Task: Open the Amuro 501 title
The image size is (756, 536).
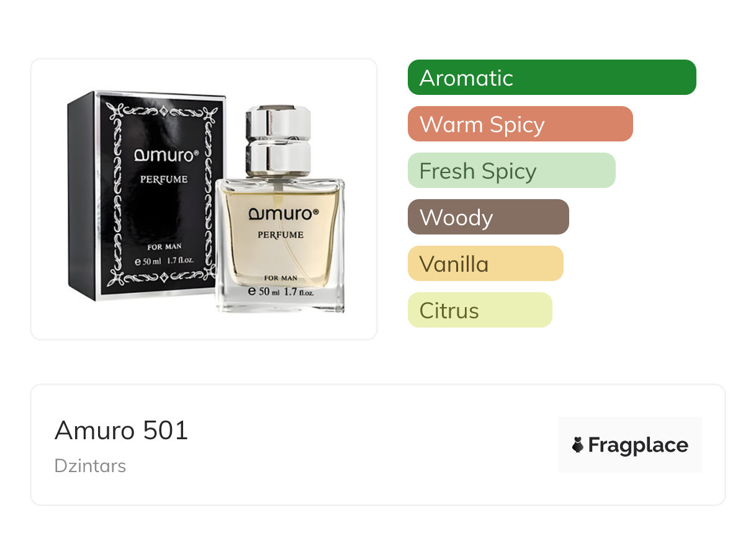Action: point(121,431)
